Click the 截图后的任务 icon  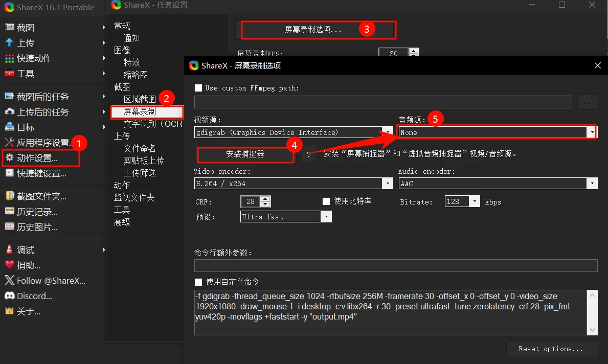point(9,96)
